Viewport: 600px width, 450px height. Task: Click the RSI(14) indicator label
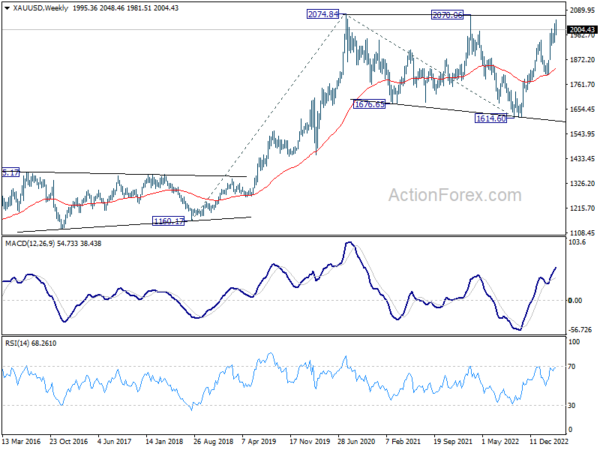click(17, 343)
